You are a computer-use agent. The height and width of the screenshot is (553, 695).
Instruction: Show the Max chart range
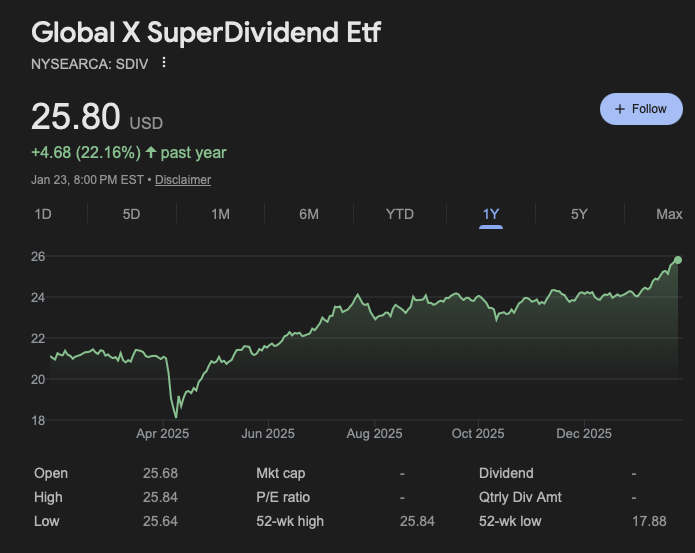pos(669,214)
